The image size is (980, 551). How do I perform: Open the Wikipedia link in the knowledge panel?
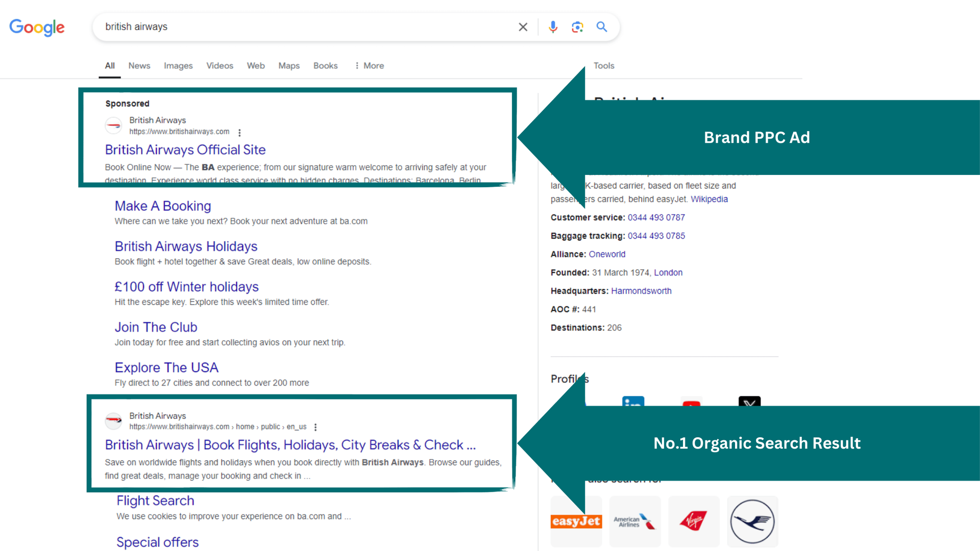tap(709, 199)
